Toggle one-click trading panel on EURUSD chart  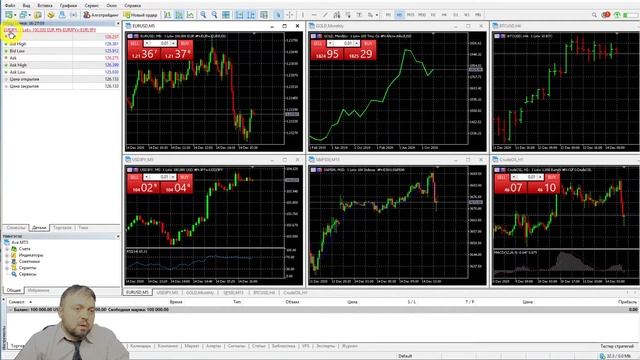point(130,36)
